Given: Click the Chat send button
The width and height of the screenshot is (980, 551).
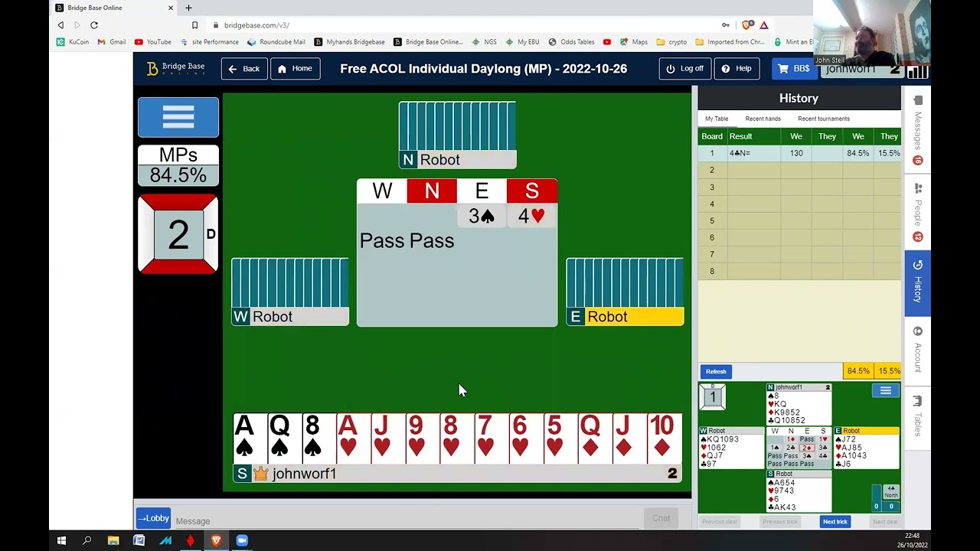Looking at the screenshot, I should 661,519.
